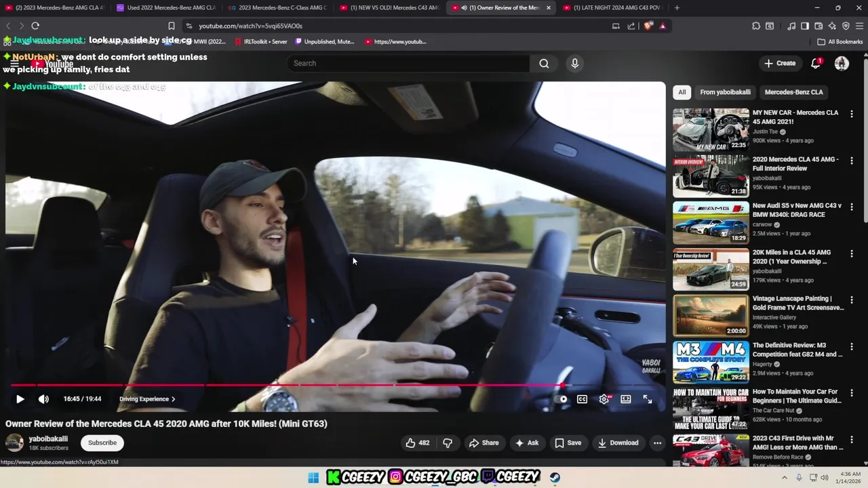Reload the current page
This screenshot has height=488, width=868.
(35, 26)
